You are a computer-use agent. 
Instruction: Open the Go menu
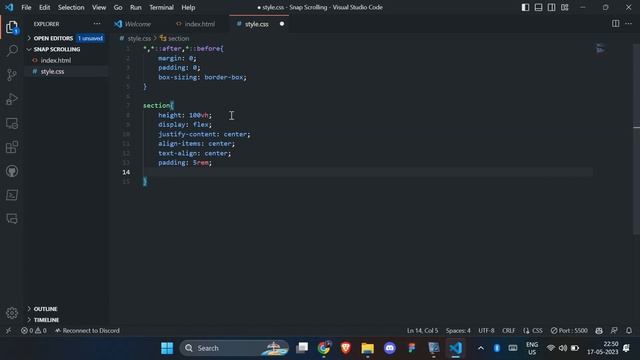(x=118, y=7)
